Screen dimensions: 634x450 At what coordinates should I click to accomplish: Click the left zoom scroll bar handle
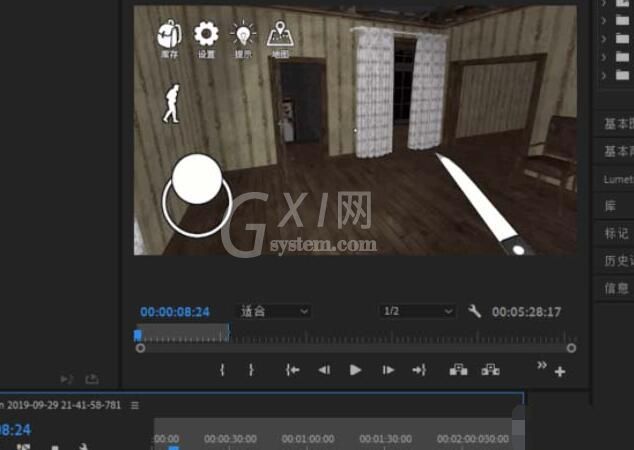tap(140, 348)
